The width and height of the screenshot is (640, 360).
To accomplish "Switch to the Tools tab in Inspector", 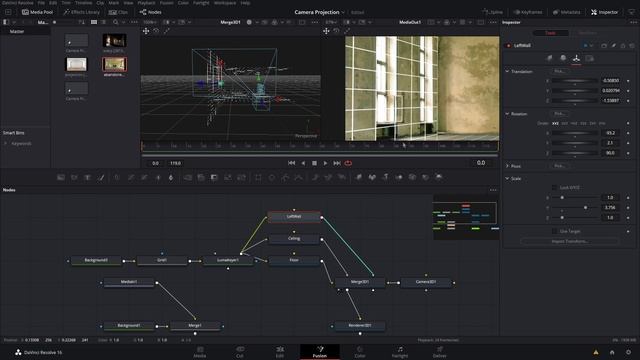I will (550, 33).
